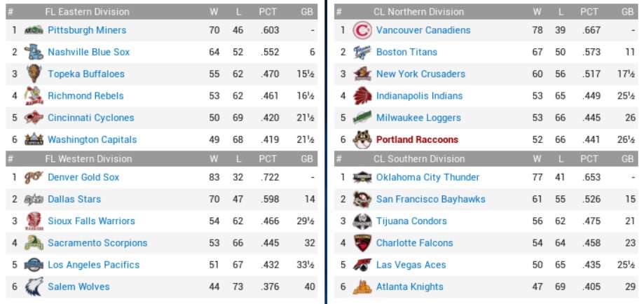The height and width of the screenshot is (304, 644).
Task: Click the Portland Raccoons mascot logo
Action: pyautogui.click(x=362, y=139)
